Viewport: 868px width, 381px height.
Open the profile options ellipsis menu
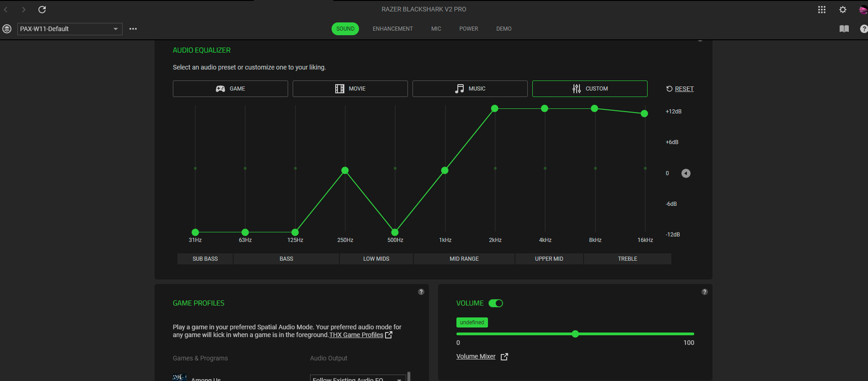pyautogui.click(x=133, y=29)
